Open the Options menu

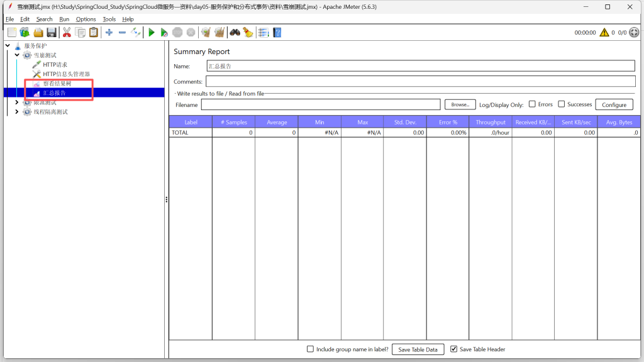[86, 19]
